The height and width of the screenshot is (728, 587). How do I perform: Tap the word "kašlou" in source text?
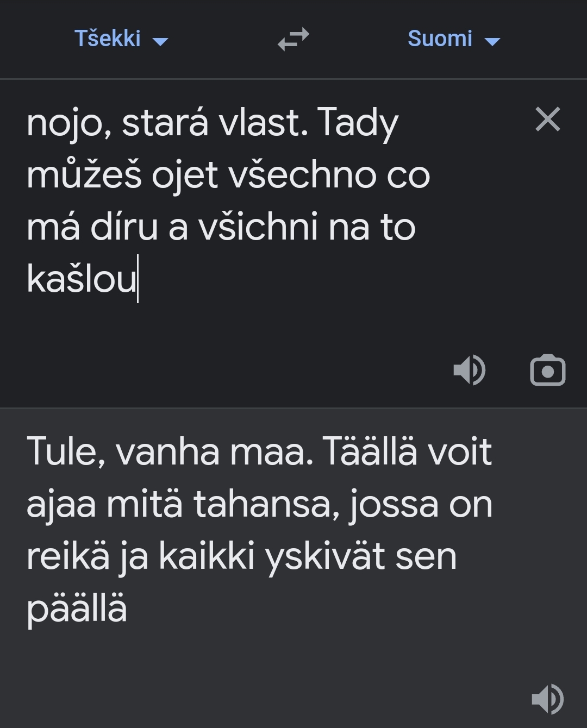click(x=82, y=279)
